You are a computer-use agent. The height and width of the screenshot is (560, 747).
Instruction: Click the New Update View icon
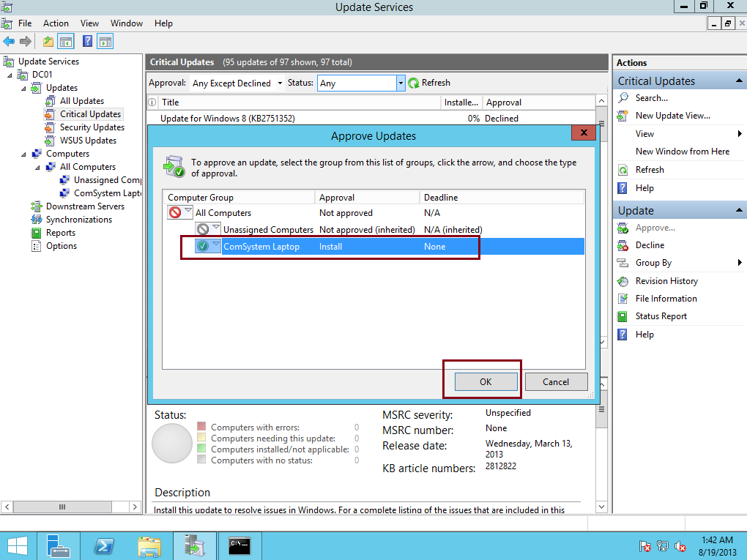pyautogui.click(x=622, y=116)
